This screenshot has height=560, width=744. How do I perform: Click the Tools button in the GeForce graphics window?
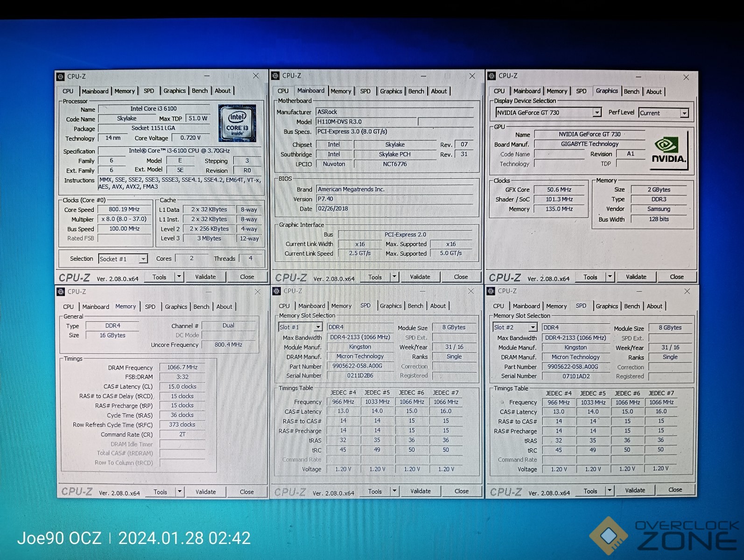pos(590,277)
